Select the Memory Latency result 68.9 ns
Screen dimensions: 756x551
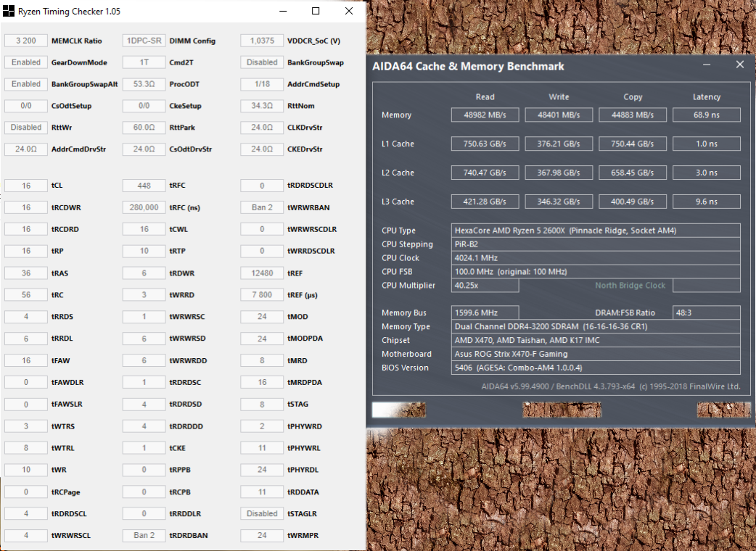point(707,115)
